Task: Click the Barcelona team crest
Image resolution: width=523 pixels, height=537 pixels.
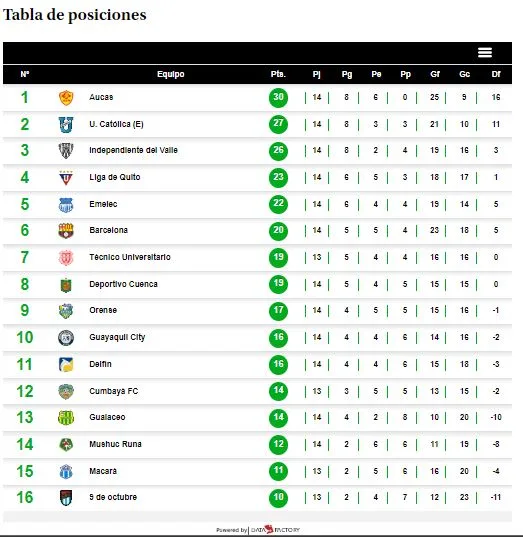Action: (x=66, y=230)
